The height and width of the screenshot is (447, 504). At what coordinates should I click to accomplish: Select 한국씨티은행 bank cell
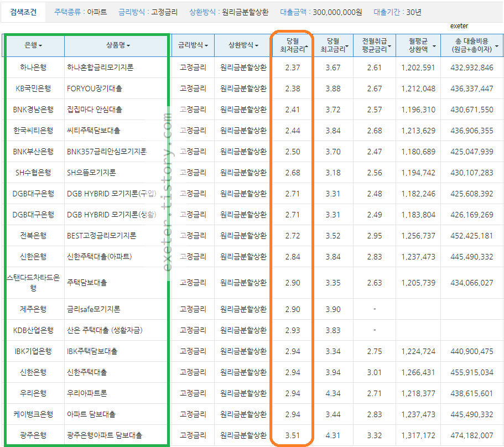pyautogui.click(x=33, y=131)
